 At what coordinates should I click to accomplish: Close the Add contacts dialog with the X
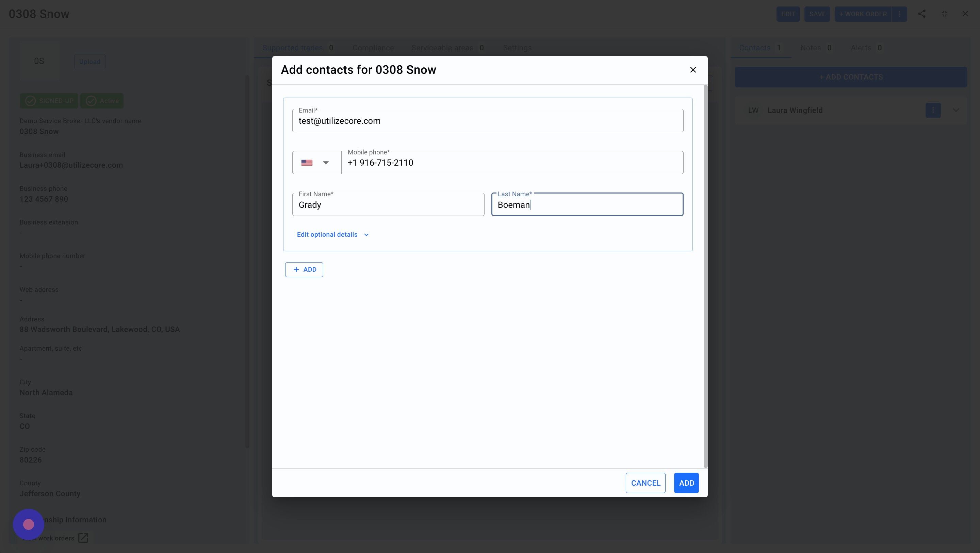[x=693, y=70]
